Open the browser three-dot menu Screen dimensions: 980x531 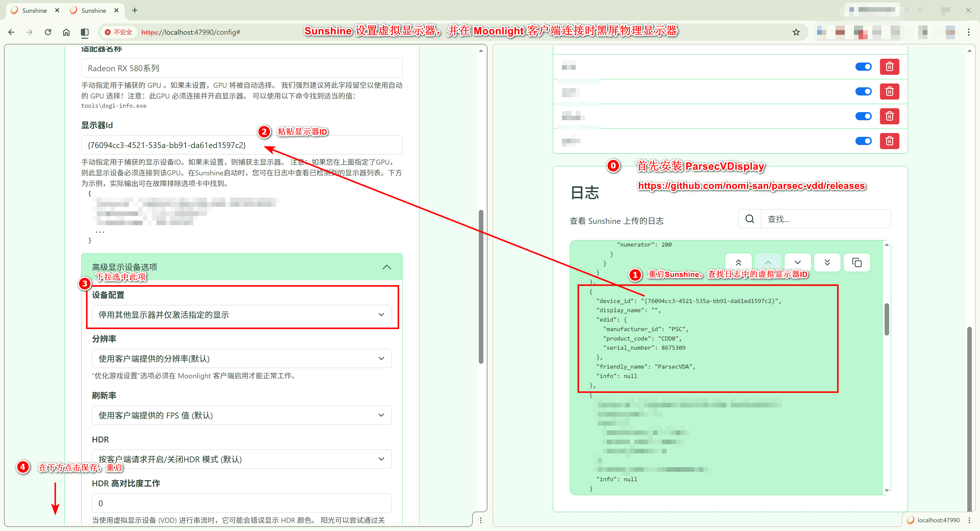click(x=969, y=32)
